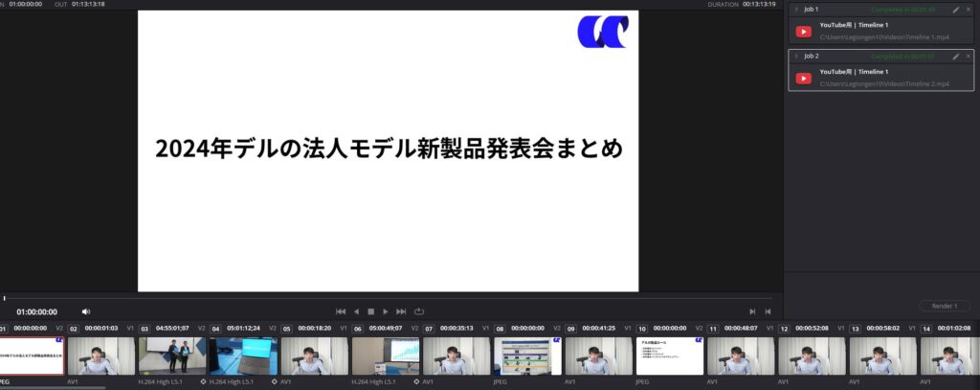Viewport: 980px width, 390px height.
Task: Click Timeline 2.mp4 output path
Action: pos(884,84)
